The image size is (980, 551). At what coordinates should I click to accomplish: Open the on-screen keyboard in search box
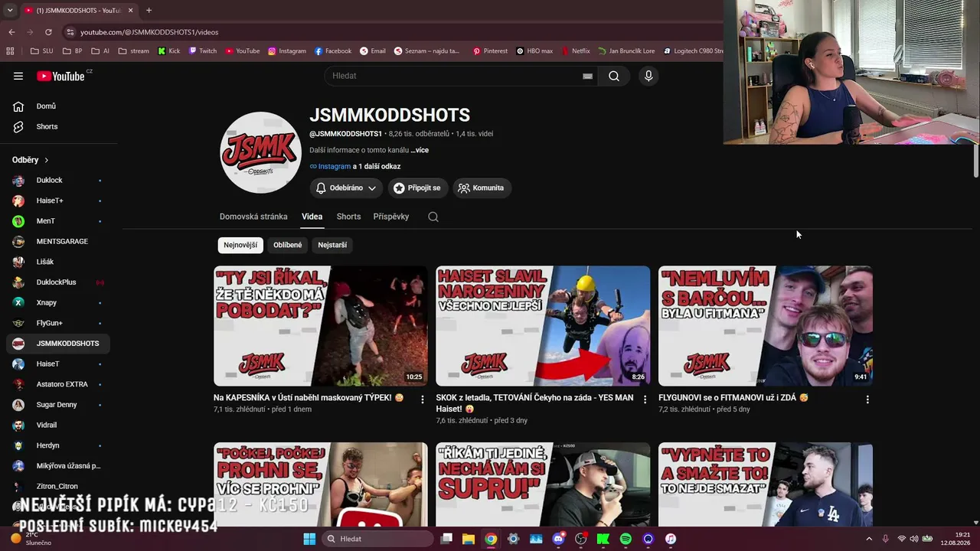click(x=587, y=76)
